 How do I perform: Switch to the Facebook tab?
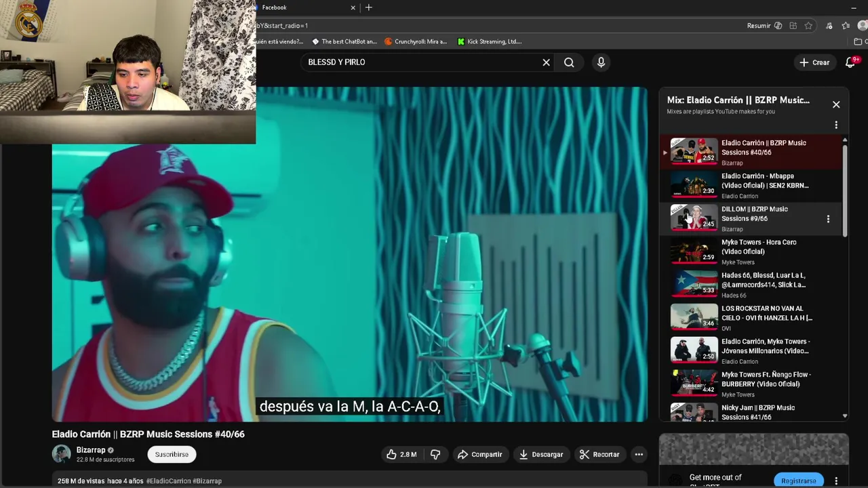coord(302,7)
